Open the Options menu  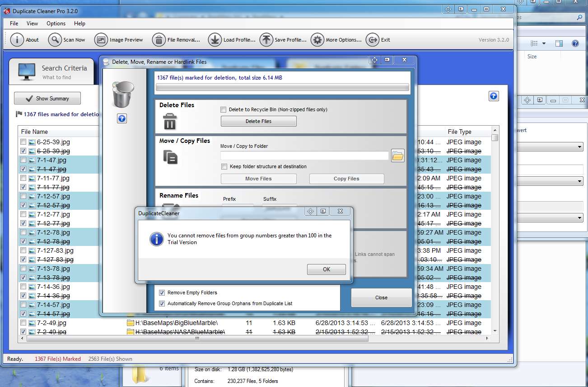(x=56, y=24)
